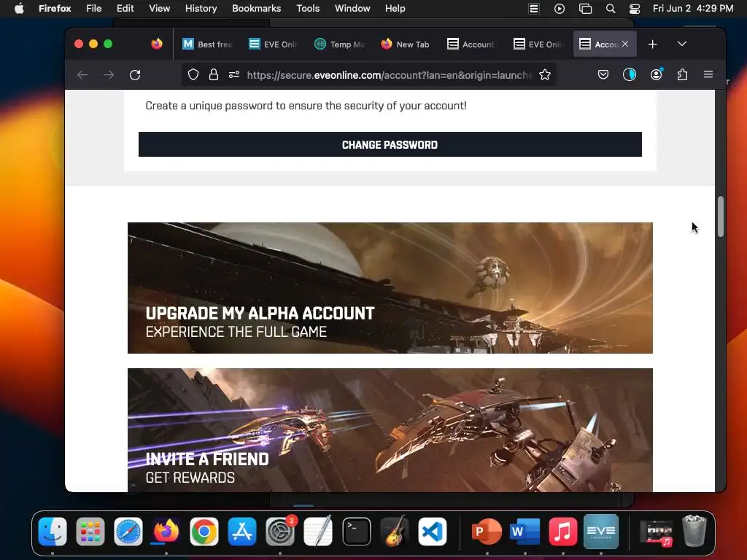
Task: Open the View menu
Action: (x=159, y=8)
